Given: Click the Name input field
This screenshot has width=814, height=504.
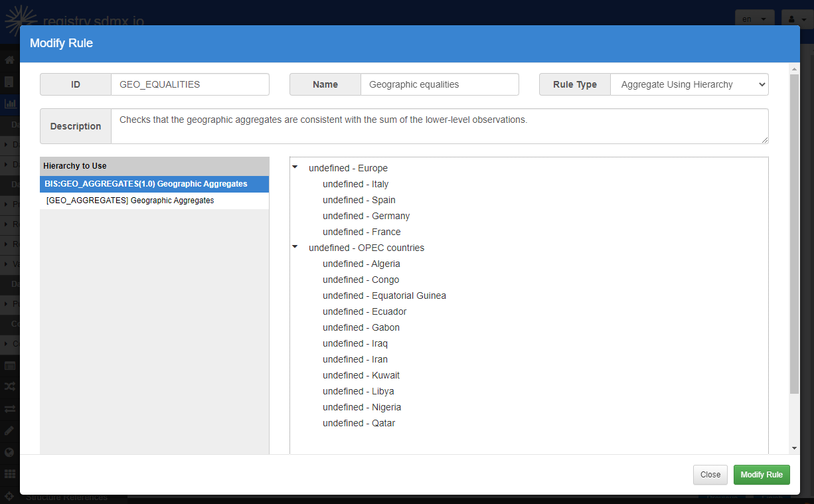Looking at the screenshot, I should [x=439, y=84].
